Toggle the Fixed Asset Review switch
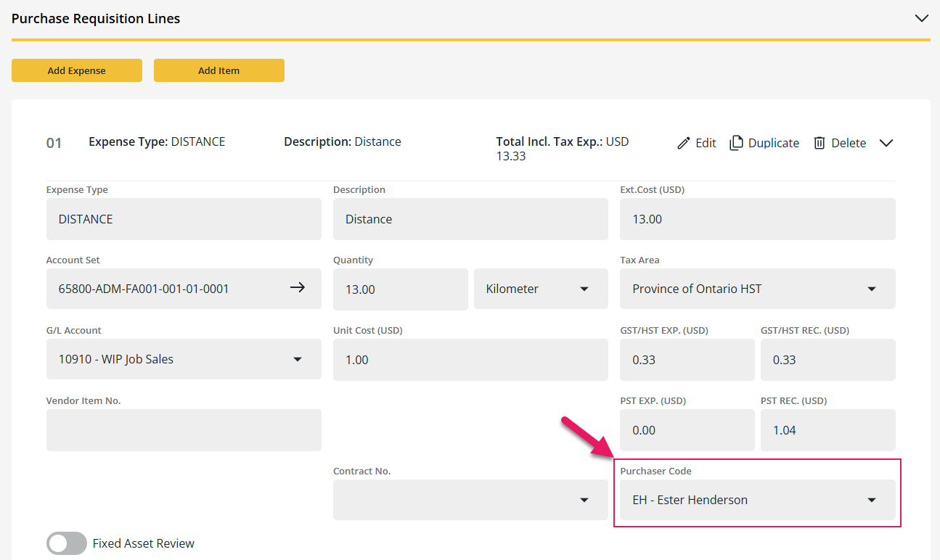This screenshot has height=560, width=940. [67, 543]
